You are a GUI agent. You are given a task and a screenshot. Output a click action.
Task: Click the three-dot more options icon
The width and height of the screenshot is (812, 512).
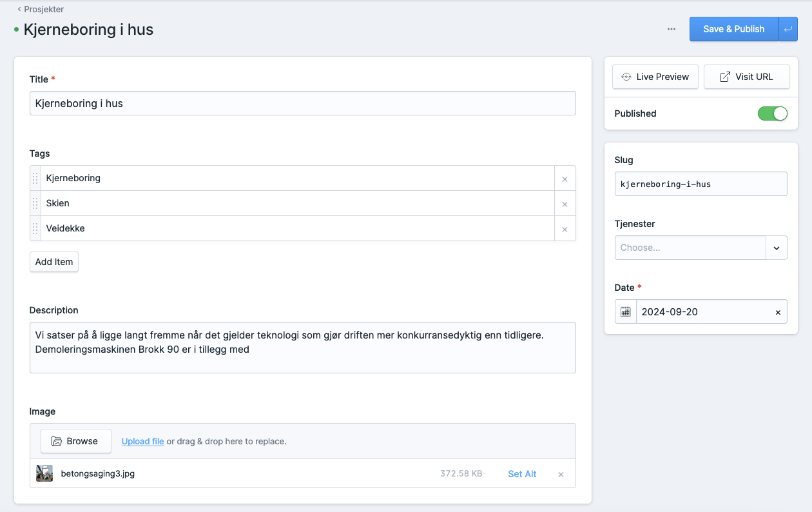click(x=672, y=29)
